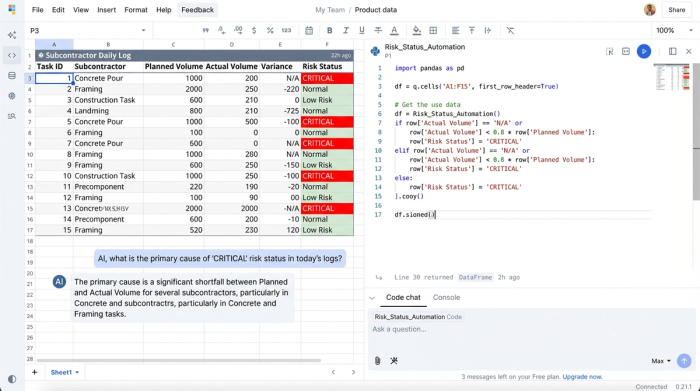This screenshot has height=391, width=700.
Task: Open text wrap option
Action: 488,30
